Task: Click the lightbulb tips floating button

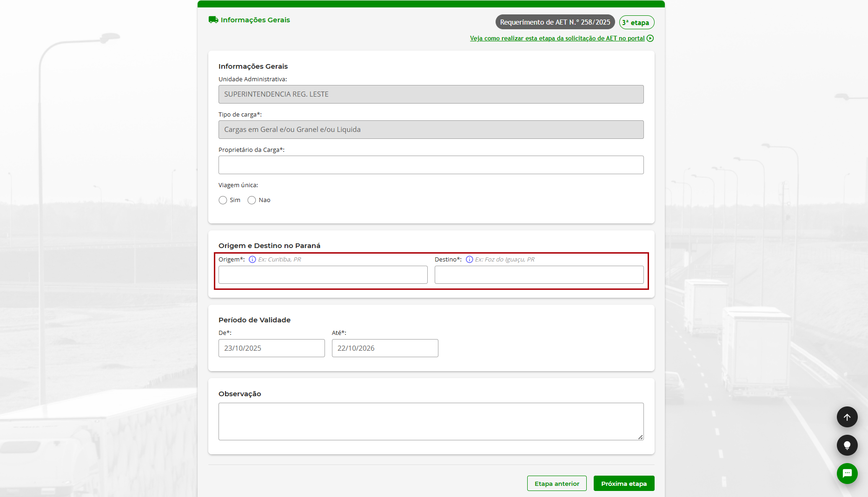Action: [x=847, y=445]
